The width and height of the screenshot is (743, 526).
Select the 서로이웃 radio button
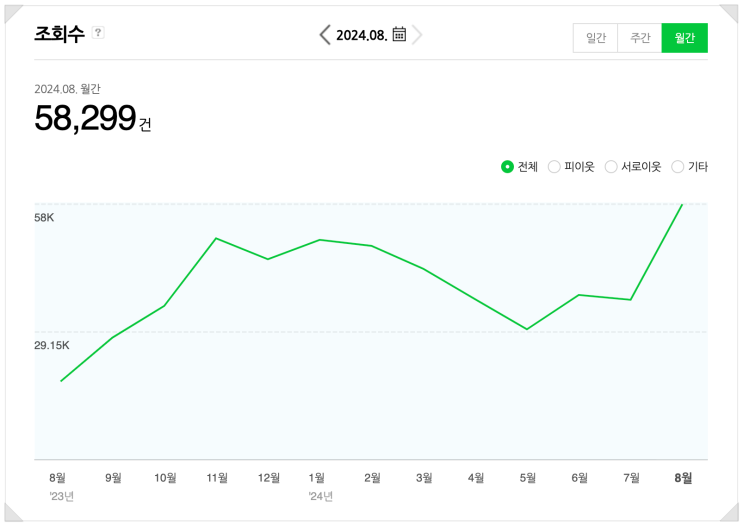611,167
